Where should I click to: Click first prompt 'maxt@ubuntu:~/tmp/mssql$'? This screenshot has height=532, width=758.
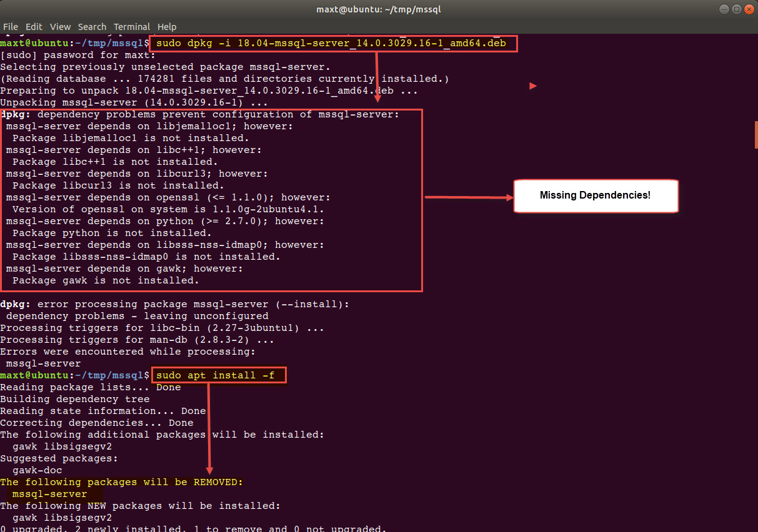click(x=75, y=44)
